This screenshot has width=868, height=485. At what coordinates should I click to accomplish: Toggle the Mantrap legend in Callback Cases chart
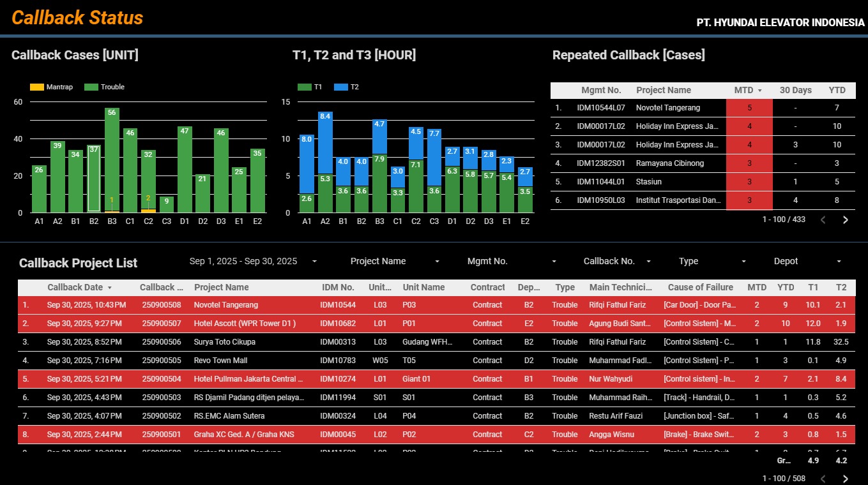coord(52,87)
